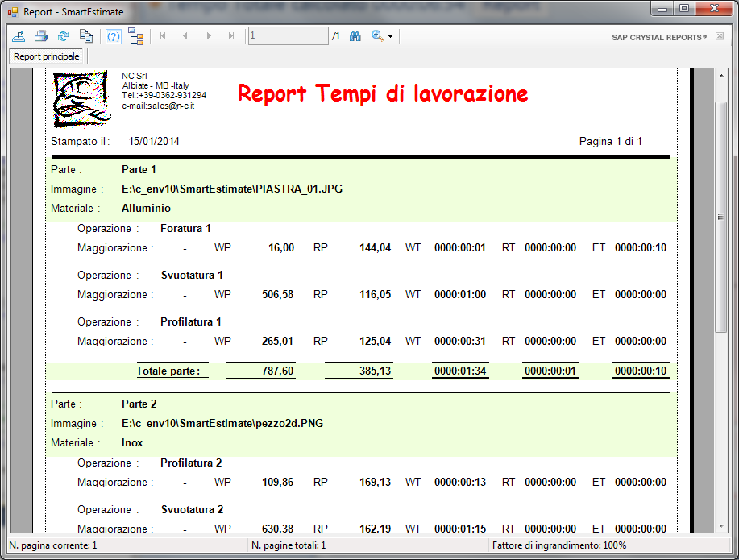The height and width of the screenshot is (560, 739).
Task: Click the SAP Crystal Reports label
Action: point(659,37)
